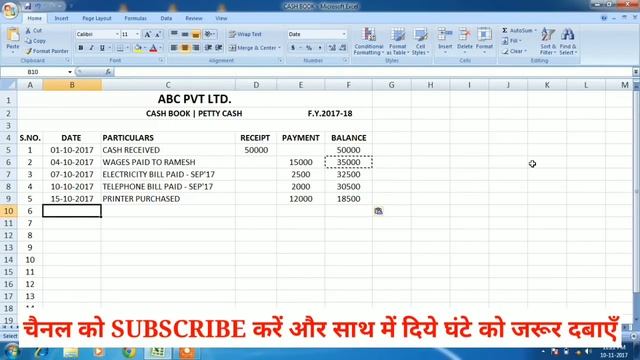Decrease font size with Shrink Font
Viewport: 640px width, 360px height.
(158, 35)
